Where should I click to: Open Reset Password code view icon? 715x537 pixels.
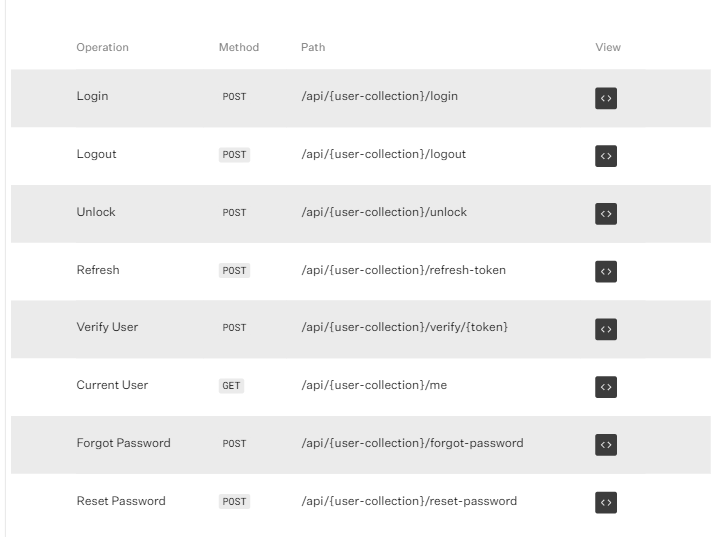tap(606, 502)
